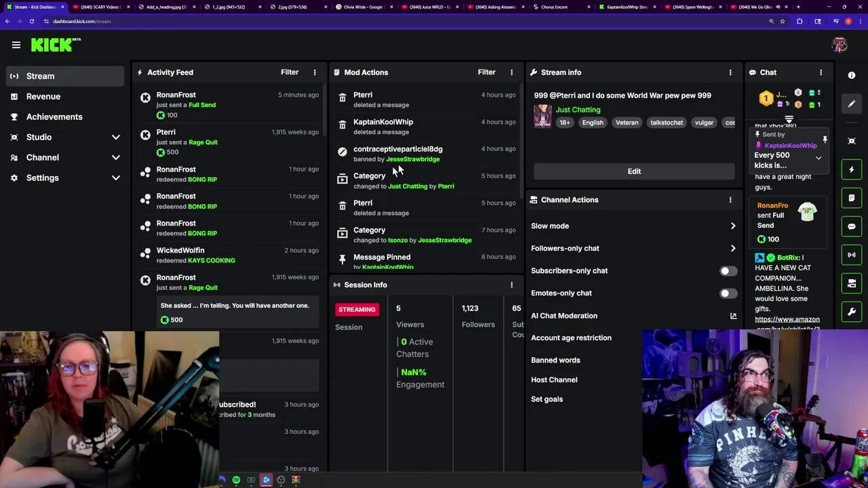Open Mod Actions three-dot options
Image resolution: width=868 pixels, height=488 pixels.
511,72
